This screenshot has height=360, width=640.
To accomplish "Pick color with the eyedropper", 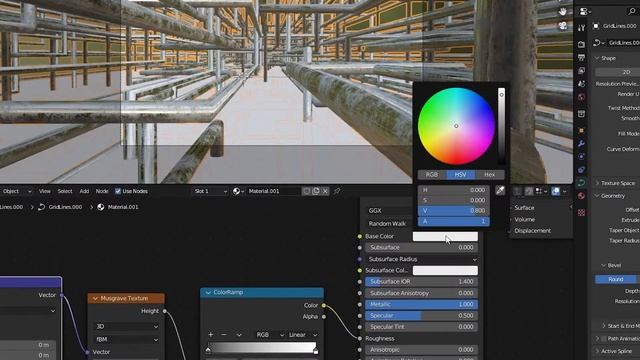I will click(x=500, y=190).
